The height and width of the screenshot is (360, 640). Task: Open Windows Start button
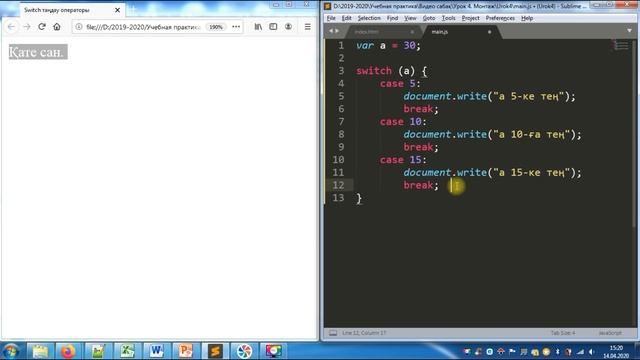coord(11,351)
